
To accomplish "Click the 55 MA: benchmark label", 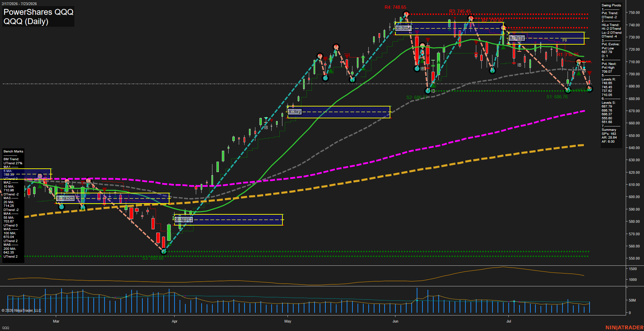I will 9,218.
